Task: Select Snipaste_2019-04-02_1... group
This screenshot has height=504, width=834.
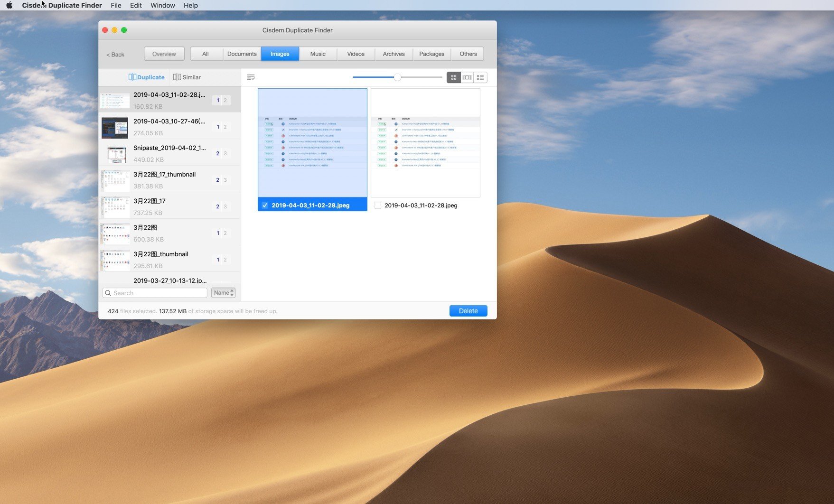Action: (x=169, y=153)
